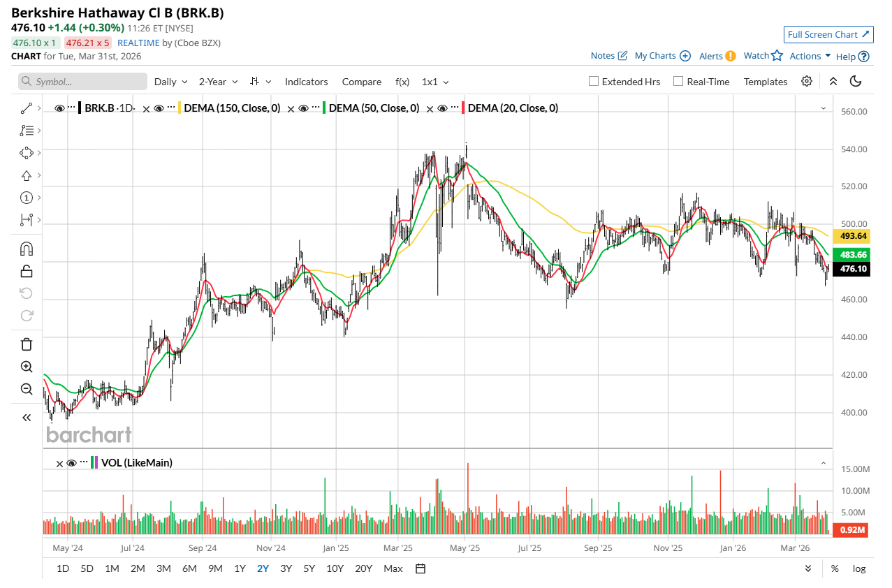This screenshot has height=588, width=892.
Task: Click the Compare button
Action: click(x=362, y=82)
